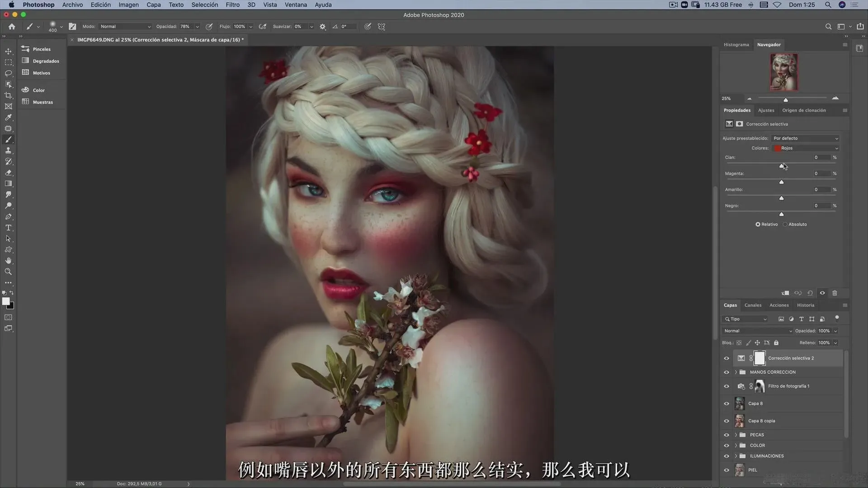Hide the Capa 8 layer
868x488 pixels.
(726, 404)
